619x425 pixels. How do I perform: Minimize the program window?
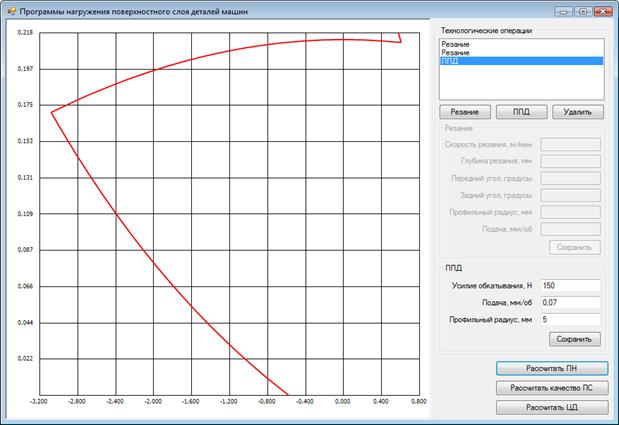coord(560,9)
